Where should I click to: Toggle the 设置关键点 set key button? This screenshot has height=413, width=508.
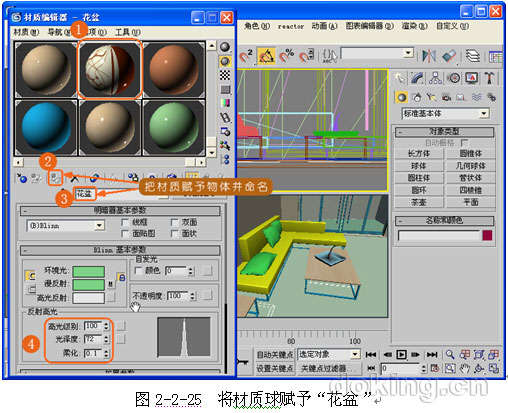coord(275,368)
